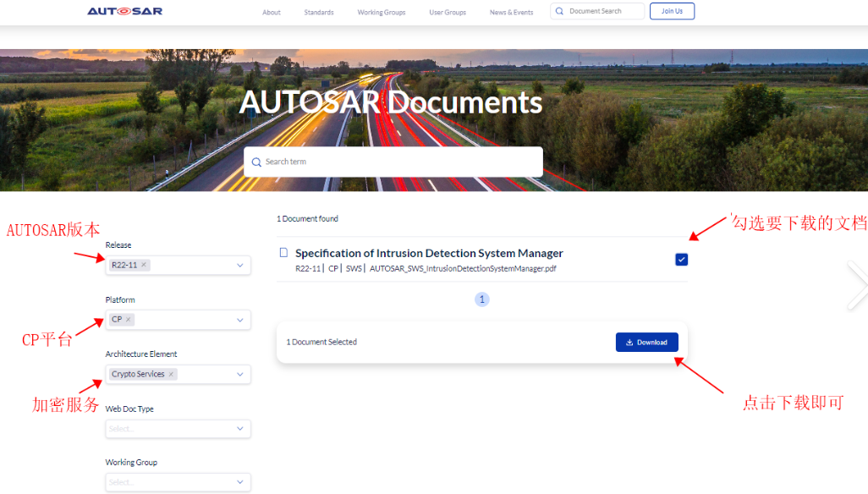Uncheck the Intrusion Detection document checkbox

click(681, 260)
